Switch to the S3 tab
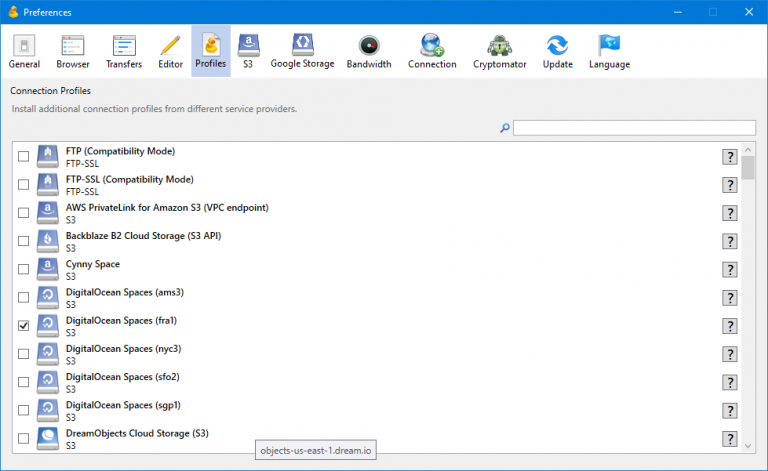 (x=247, y=51)
